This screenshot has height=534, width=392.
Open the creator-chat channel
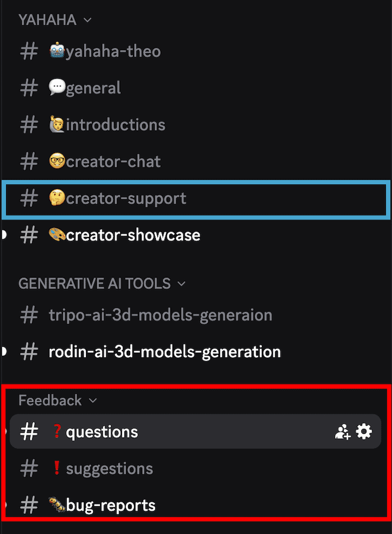click(109, 161)
